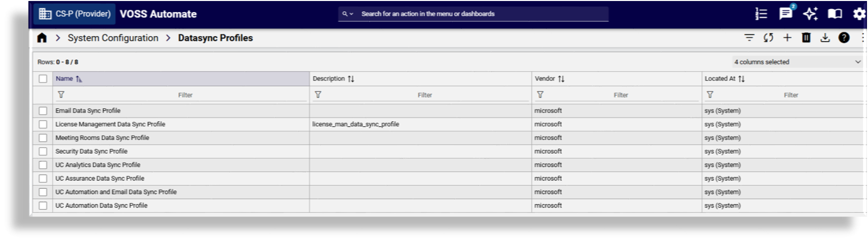Check the Email Data Sync Profile row
Image resolution: width=868 pixels, height=242 pixels.
[43, 111]
